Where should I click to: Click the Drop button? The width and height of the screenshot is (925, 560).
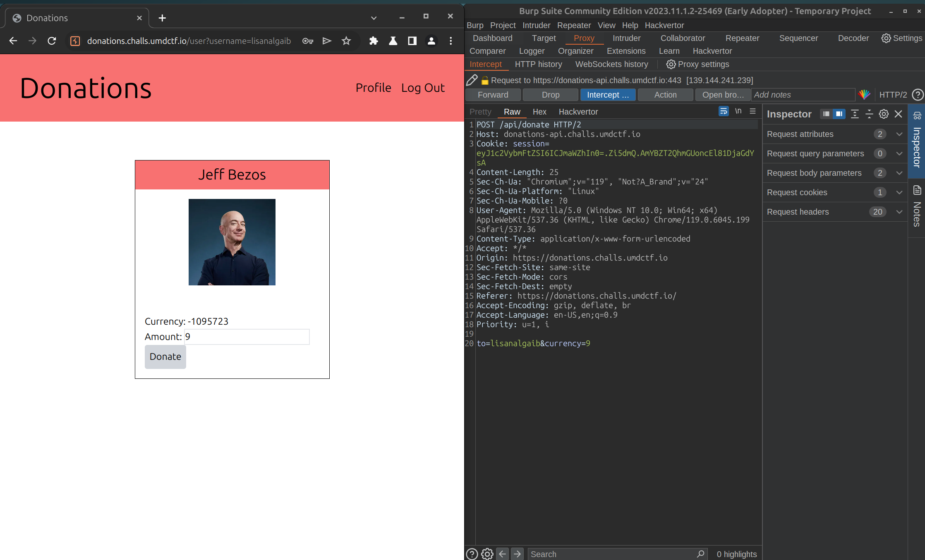click(550, 95)
